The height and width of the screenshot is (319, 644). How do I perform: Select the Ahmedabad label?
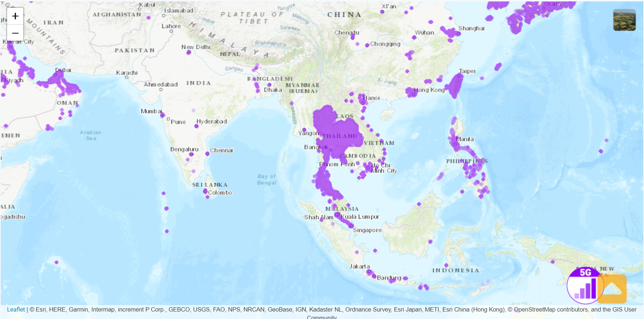click(161, 85)
